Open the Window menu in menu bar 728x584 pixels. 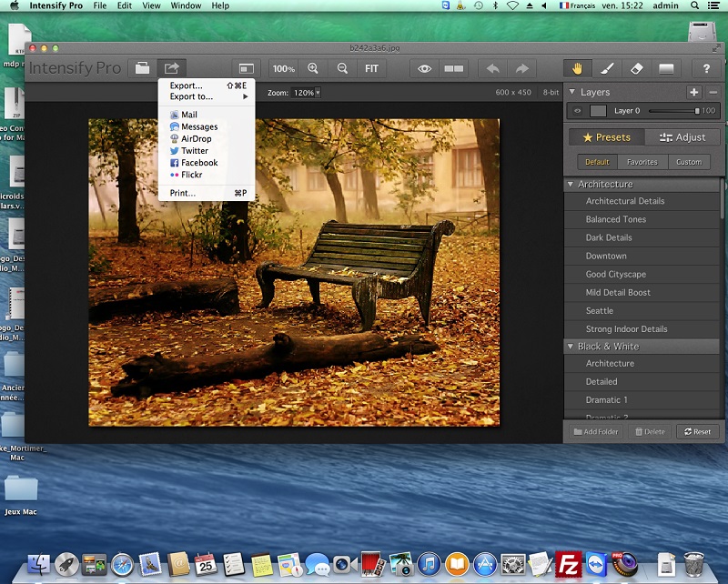186,5
